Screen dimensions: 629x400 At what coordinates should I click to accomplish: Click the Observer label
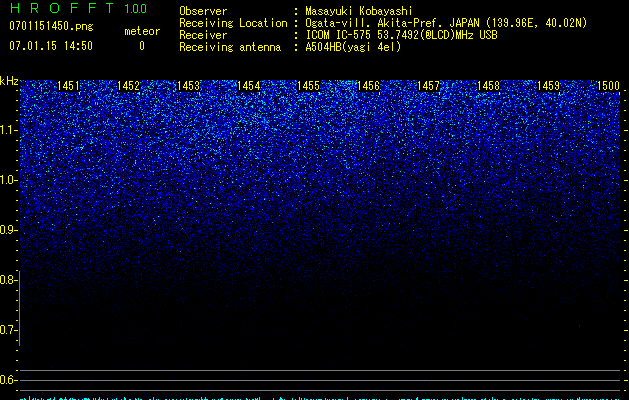click(x=203, y=11)
